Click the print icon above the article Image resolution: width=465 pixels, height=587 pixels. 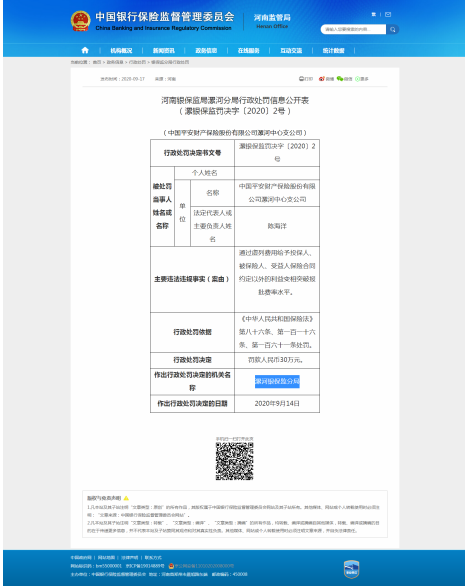(x=301, y=79)
